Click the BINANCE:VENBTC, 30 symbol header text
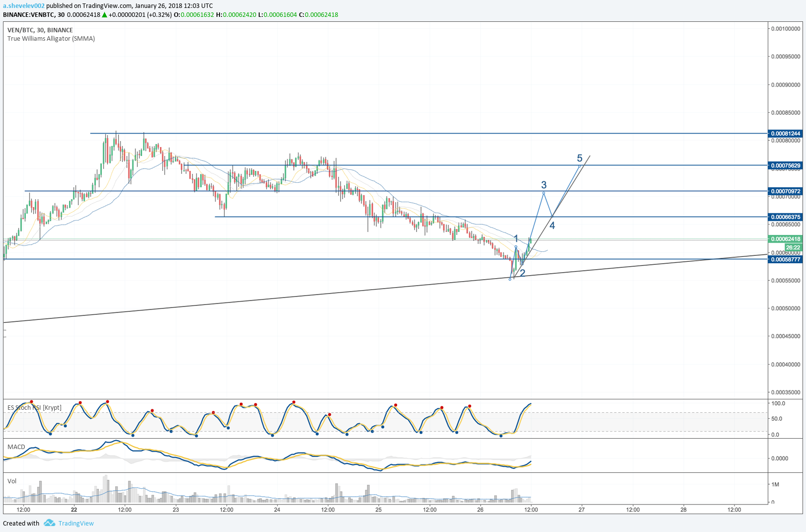This screenshot has height=532, width=806. click(34, 15)
